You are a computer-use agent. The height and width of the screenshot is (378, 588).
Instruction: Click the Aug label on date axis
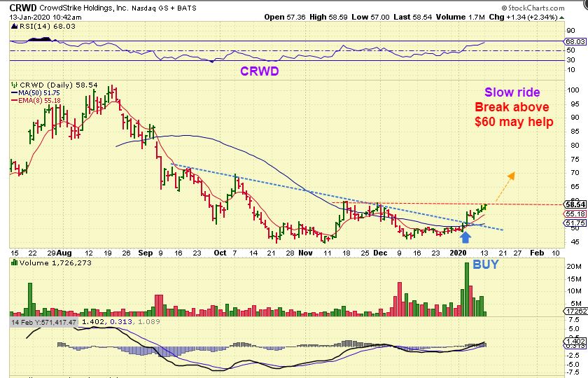64,253
